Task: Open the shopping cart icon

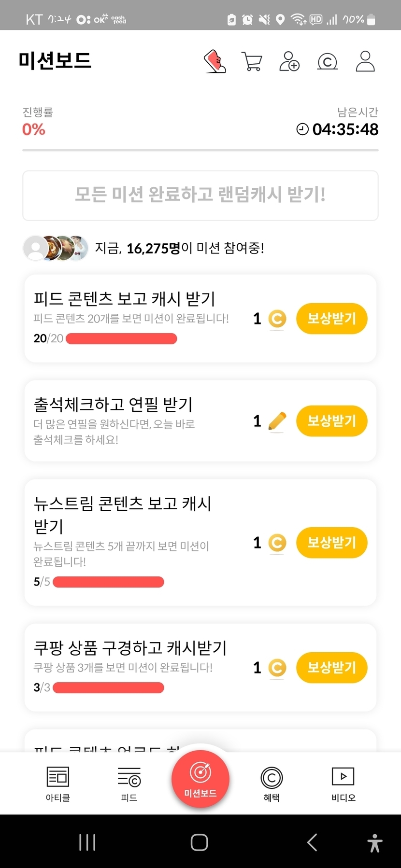Action: coord(252,62)
